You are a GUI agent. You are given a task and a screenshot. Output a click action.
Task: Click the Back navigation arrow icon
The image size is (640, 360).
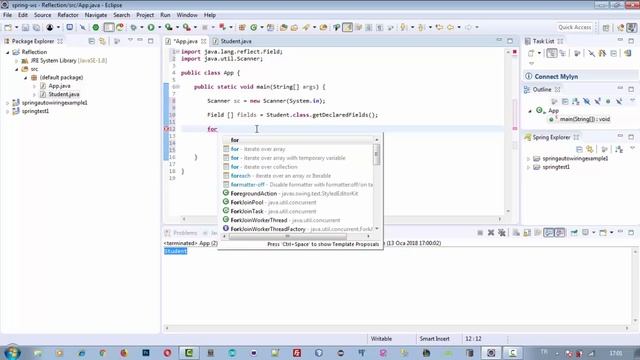450,27
